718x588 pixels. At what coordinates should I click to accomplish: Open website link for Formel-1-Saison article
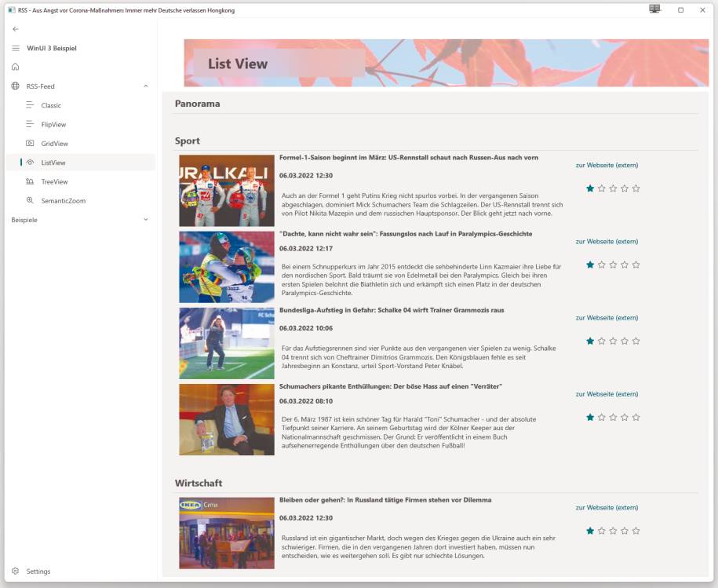[607, 166]
